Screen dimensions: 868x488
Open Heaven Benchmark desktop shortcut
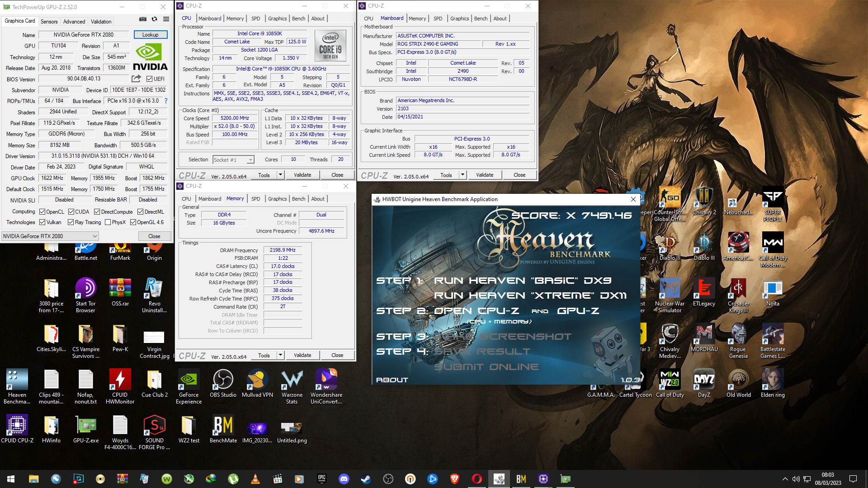coord(17,386)
